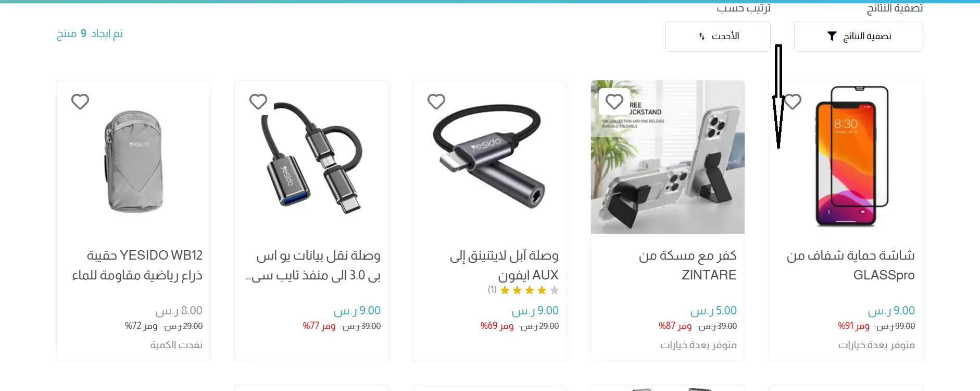This screenshot has width=980, height=391.
Task: Open product title حقيبة YESIDO WB12
Action: tap(137, 265)
